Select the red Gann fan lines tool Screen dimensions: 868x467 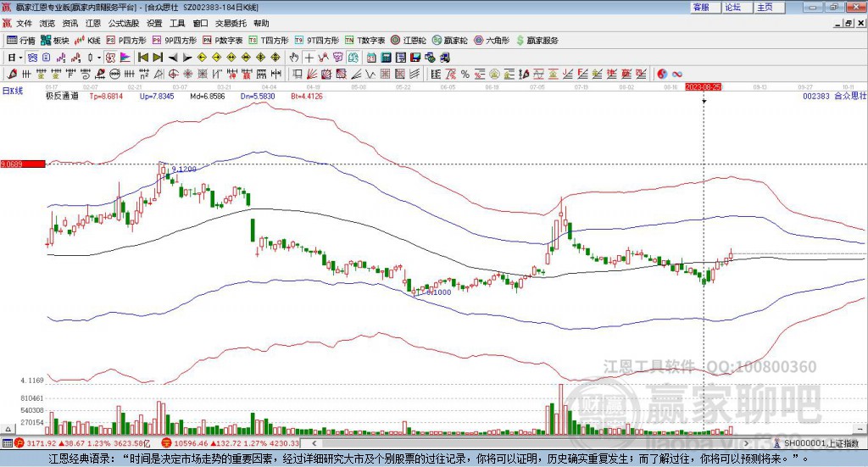(x=312, y=74)
